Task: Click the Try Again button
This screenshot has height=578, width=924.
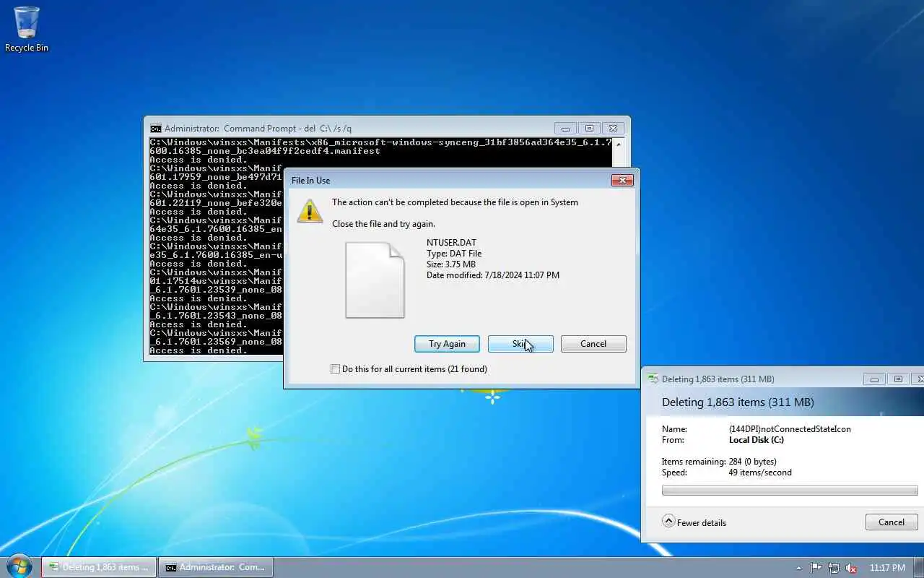Action: click(447, 344)
